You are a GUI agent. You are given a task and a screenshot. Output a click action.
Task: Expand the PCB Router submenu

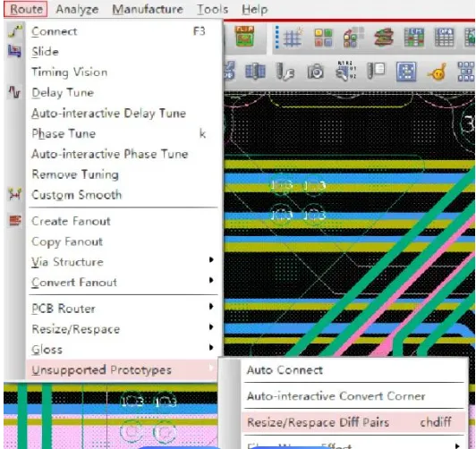coord(122,309)
